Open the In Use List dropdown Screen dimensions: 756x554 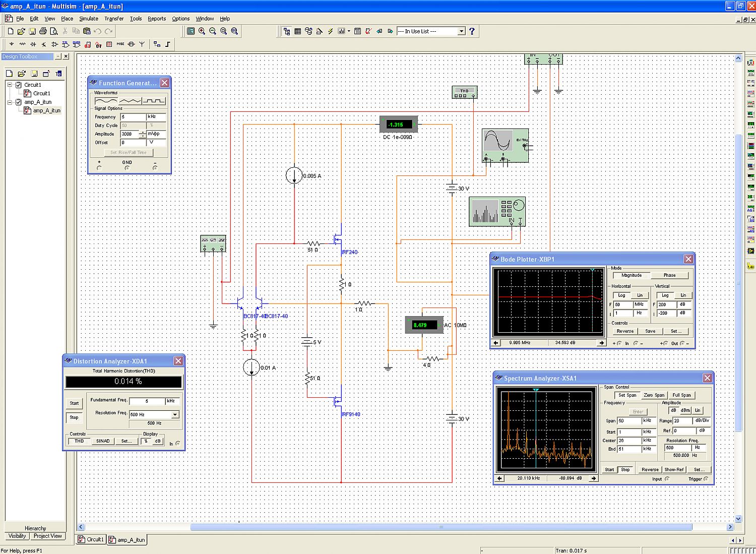tap(461, 31)
